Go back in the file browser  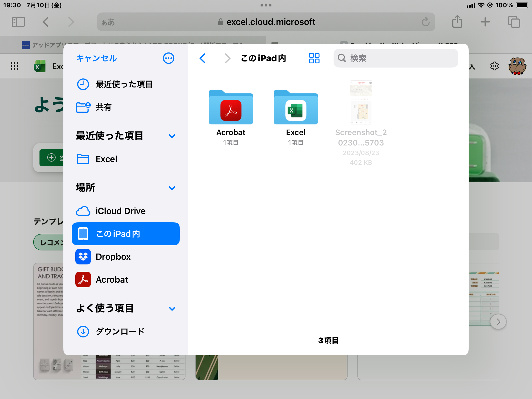[x=203, y=58]
